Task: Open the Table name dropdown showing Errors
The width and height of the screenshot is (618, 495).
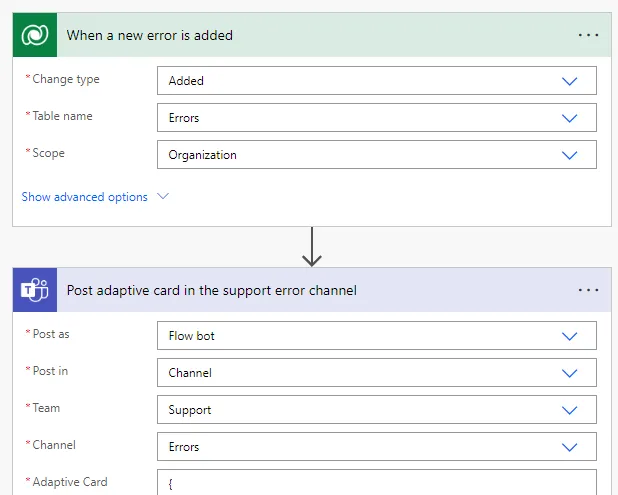Action: [x=377, y=118]
